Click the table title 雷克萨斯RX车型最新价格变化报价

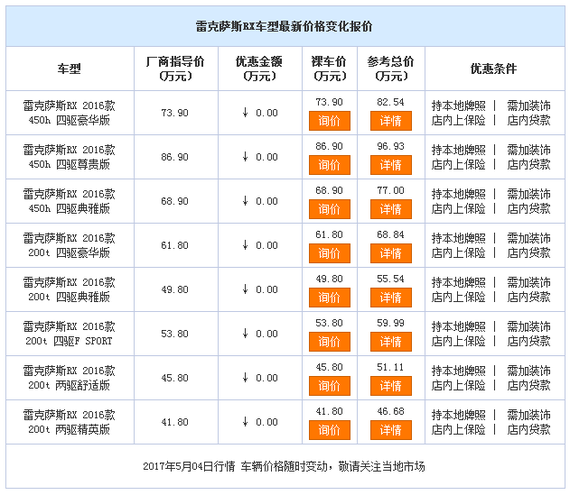pyautogui.click(x=284, y=27)
